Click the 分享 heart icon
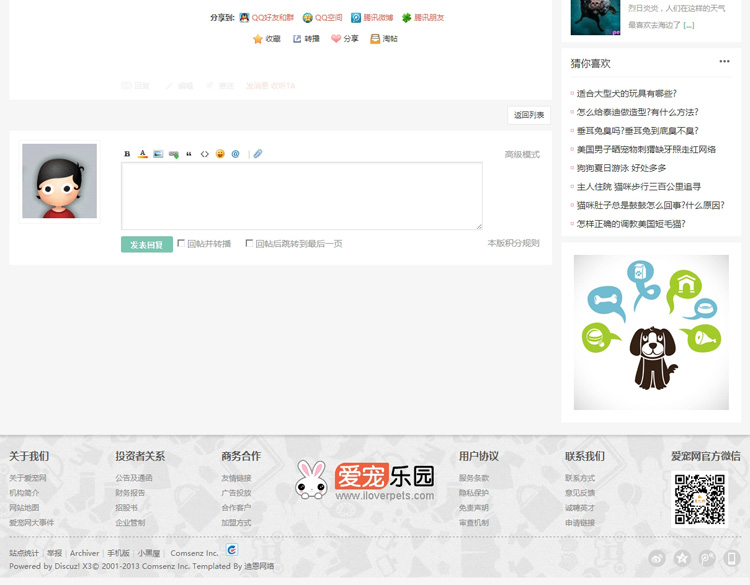Image resolution: width=750 pixels, height=585 pixels. pos(336,38)
